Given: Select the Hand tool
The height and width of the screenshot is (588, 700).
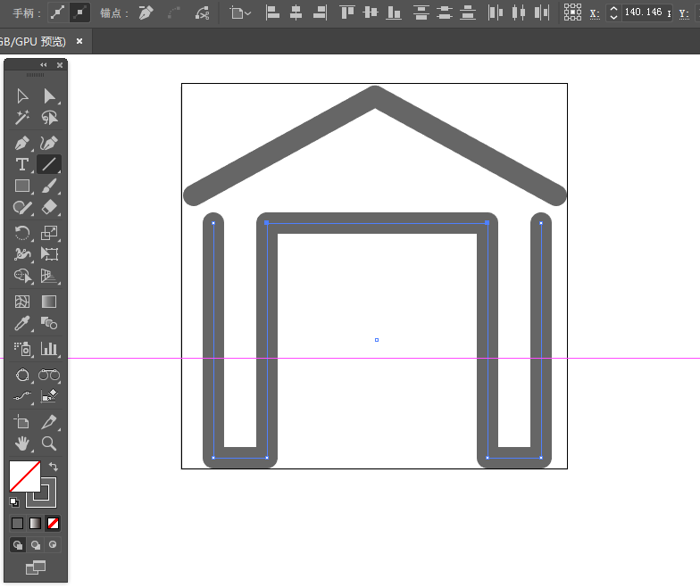Looking at the screenshot, I should pyautogui.click(x=22, y=443).
